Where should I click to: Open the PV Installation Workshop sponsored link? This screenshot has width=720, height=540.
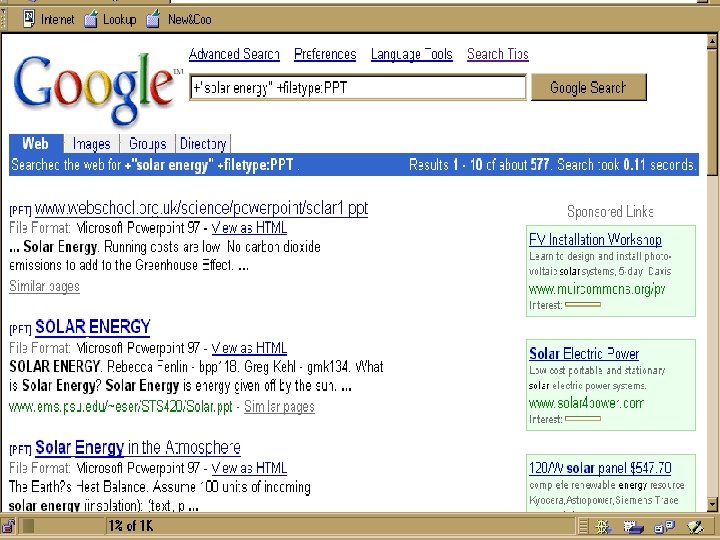[x=595, y=240]
